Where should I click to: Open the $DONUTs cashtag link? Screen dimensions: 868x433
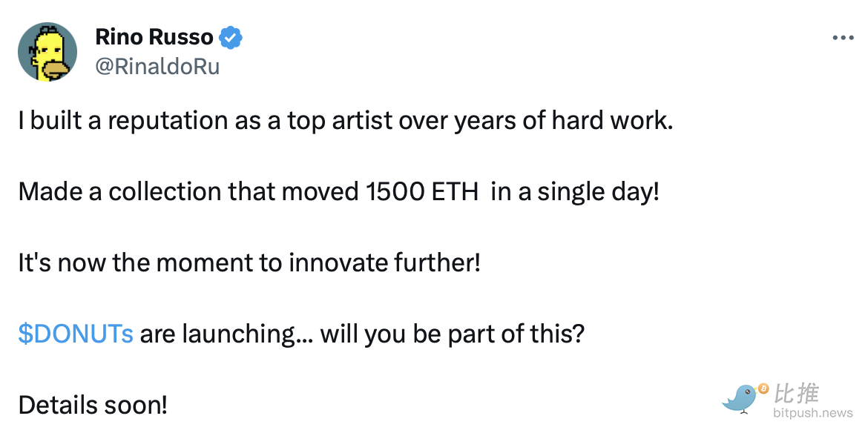[76, 334]
